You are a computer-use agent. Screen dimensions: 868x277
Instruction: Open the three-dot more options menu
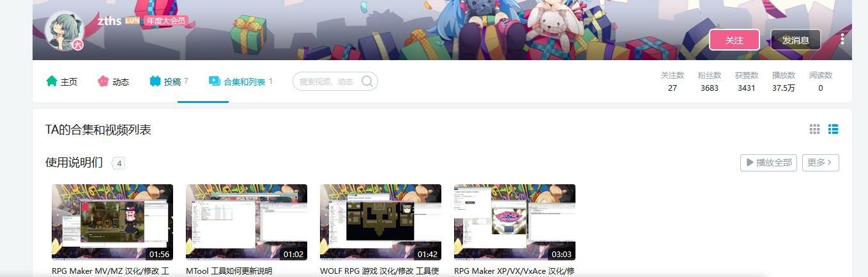[x=842, y=40]
